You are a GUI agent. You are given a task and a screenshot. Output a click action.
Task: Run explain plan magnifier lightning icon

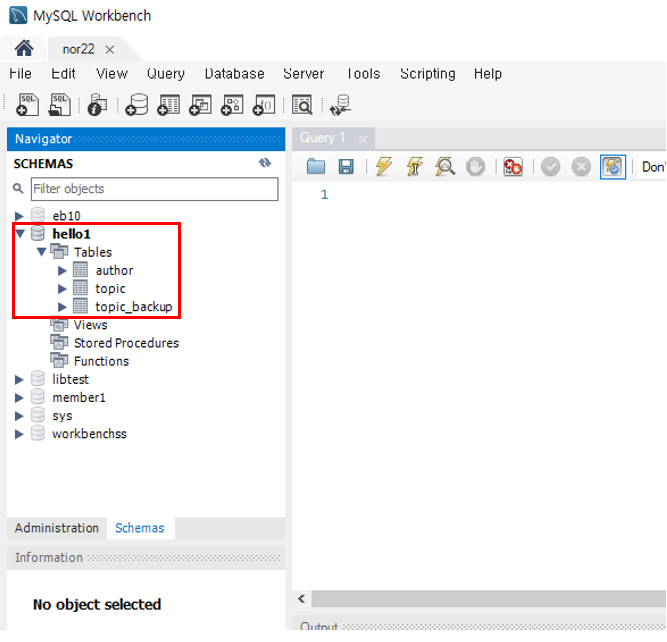tap(445, 166)
